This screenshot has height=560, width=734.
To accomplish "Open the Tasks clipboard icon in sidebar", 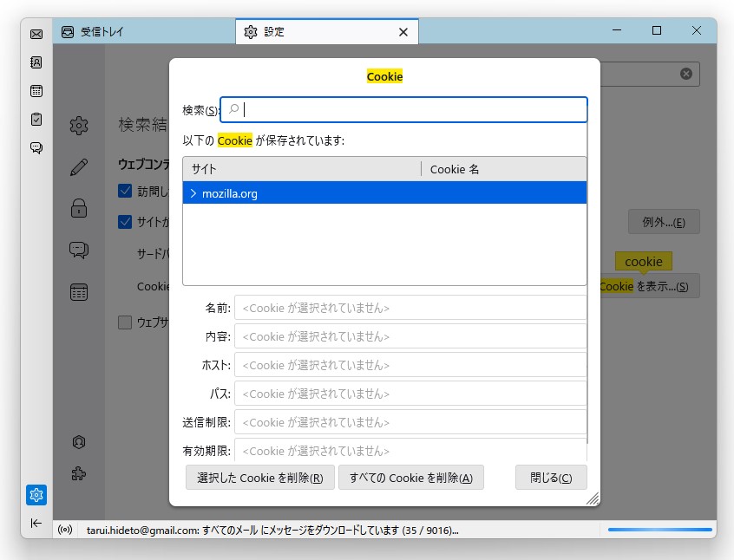I will point(36,119).
